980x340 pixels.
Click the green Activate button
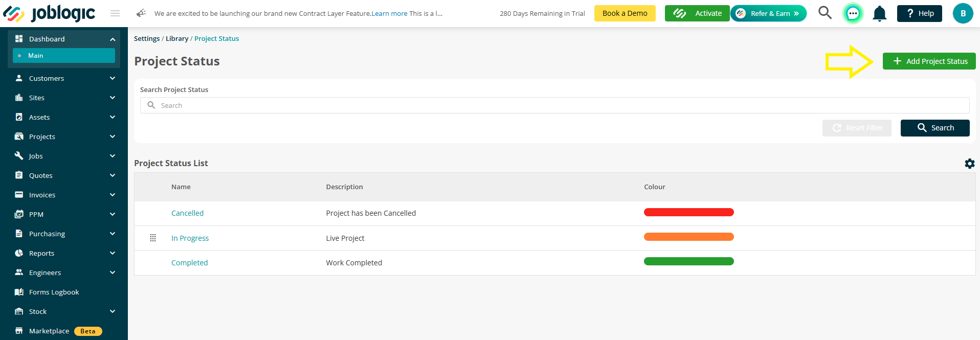[697, 13]
